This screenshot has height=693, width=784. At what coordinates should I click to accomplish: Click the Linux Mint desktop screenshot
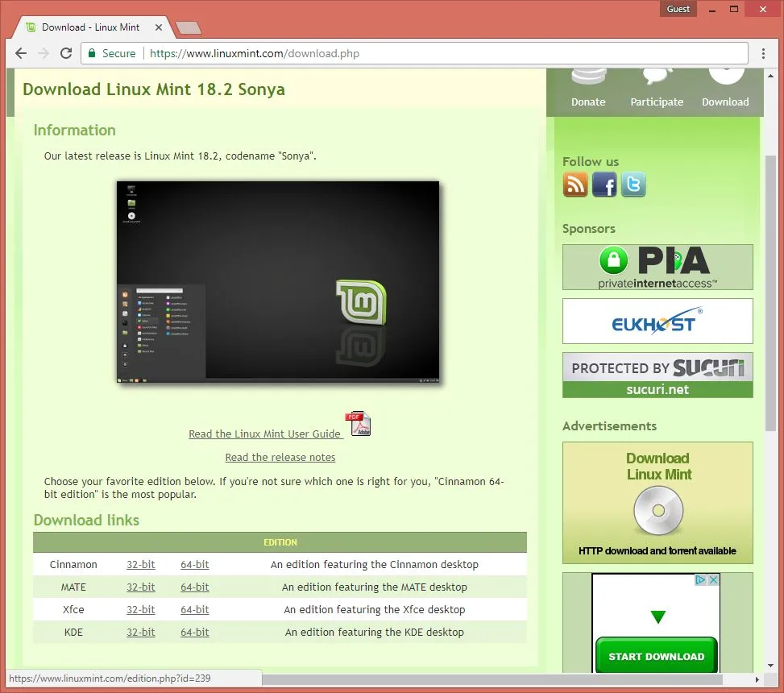[x=278, y=282]
